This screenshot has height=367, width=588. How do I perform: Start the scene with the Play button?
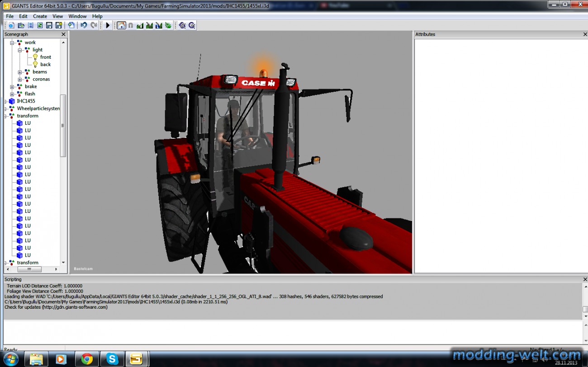108,25
